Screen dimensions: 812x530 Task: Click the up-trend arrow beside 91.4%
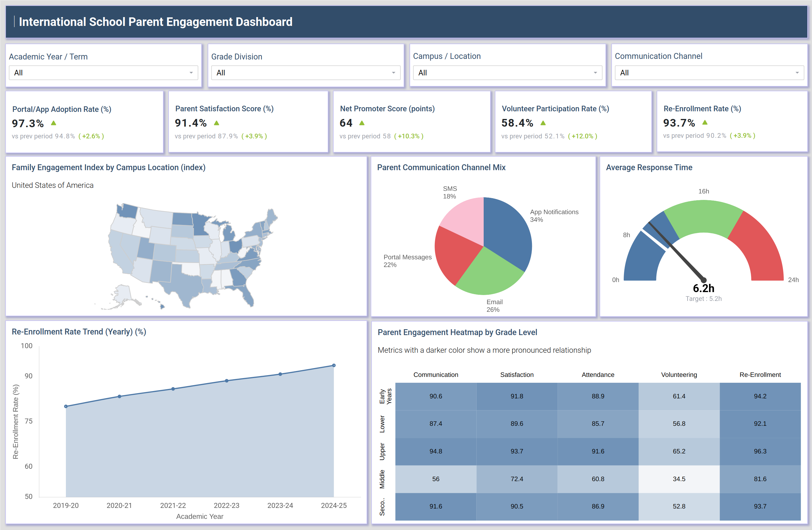(217, 122)
